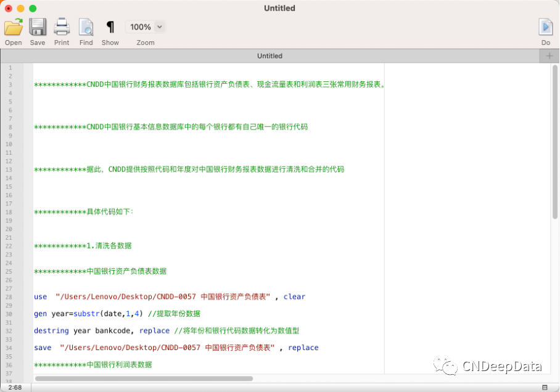Click the comment line 中国银行资产负债表数据

click(100, 271)
